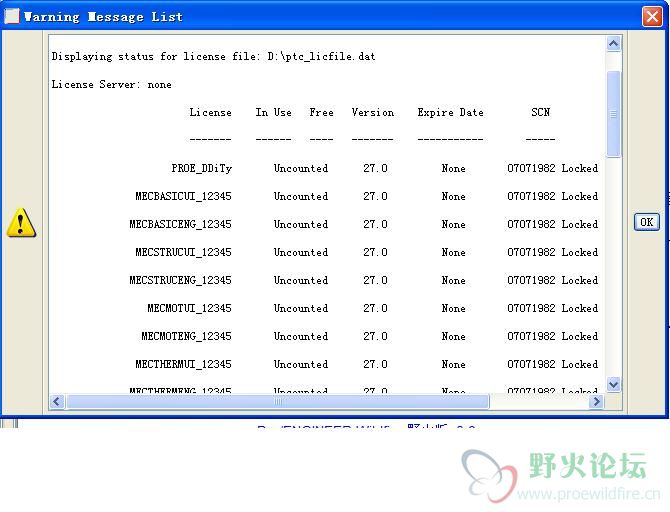
Task: Select the MECBASICUI_12345 license name
Action: point(183,196)
